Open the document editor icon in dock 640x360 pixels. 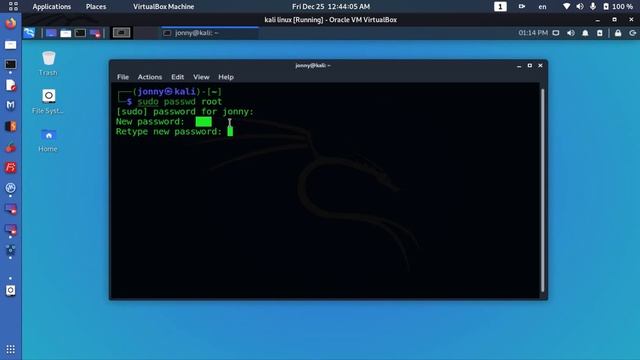[11, 85]
